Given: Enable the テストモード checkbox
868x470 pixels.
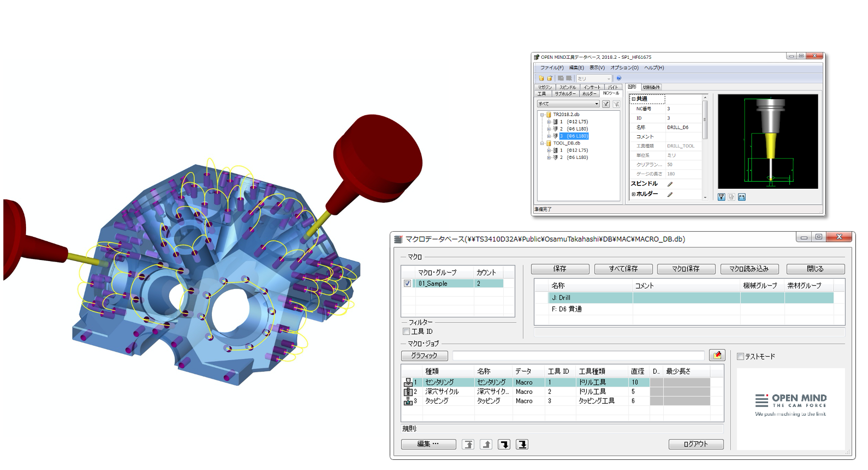Looking at the screenshot, I should coord(741,356).
